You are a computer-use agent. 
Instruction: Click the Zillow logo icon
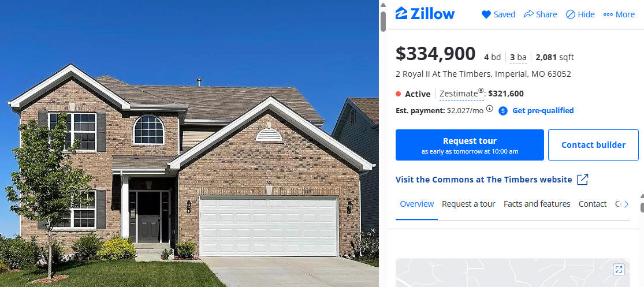pyautogui.click(x=401, y=13)
